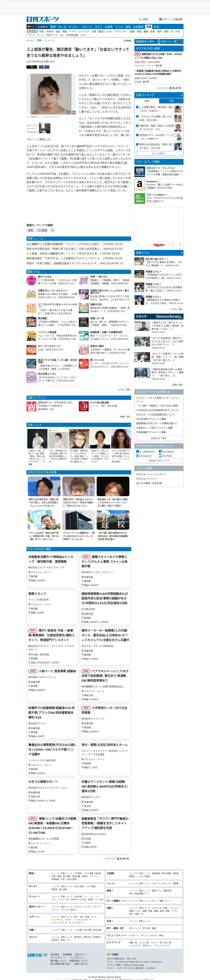Advance Rakuten ad with right arrow
The image size is (210, 980).
(180, 245)
